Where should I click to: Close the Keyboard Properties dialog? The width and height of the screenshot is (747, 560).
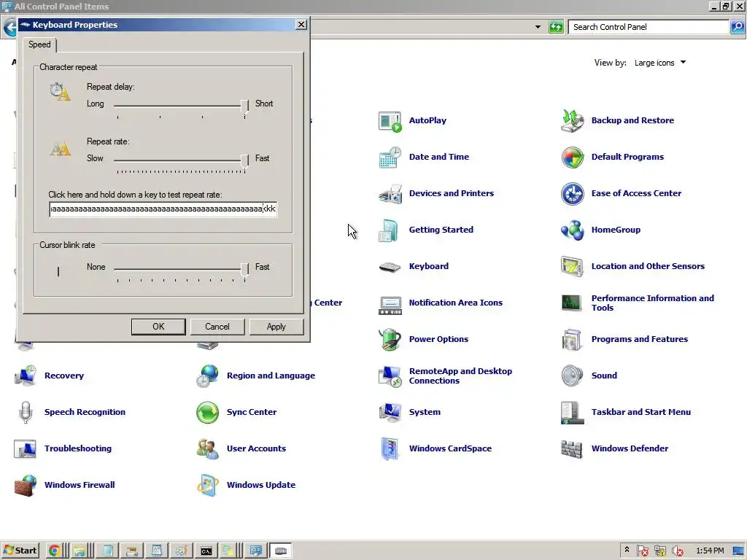tap(301, 25)
